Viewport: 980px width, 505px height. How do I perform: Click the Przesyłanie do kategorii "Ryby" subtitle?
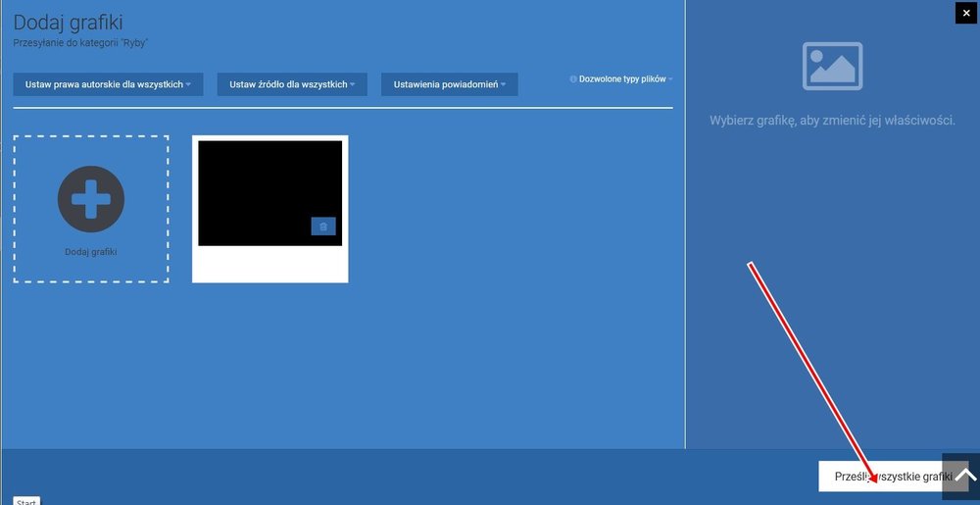click(80, 43)
